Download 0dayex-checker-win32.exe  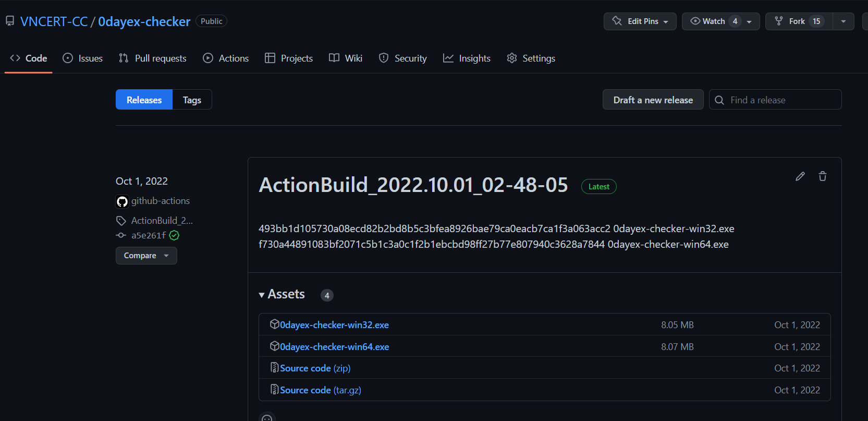point(334,325)
